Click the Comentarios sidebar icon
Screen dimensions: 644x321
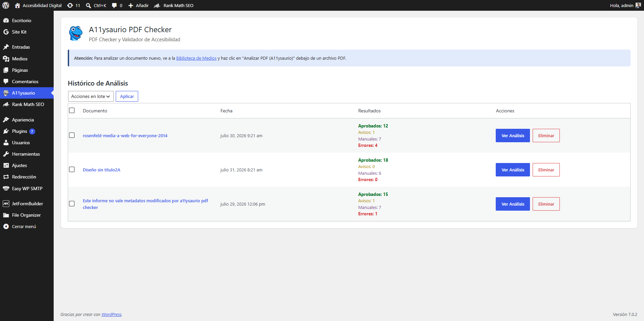point(6,82)
